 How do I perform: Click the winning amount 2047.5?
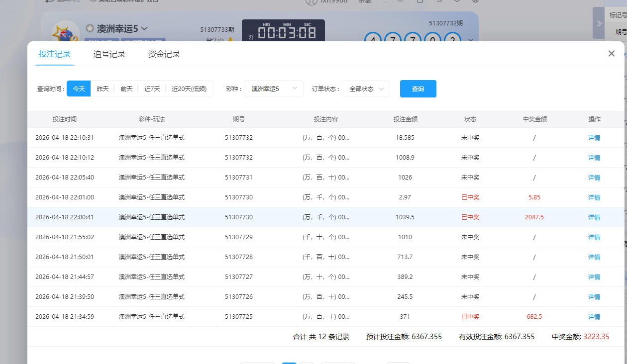pyautogui.click(x=534, y=217)
